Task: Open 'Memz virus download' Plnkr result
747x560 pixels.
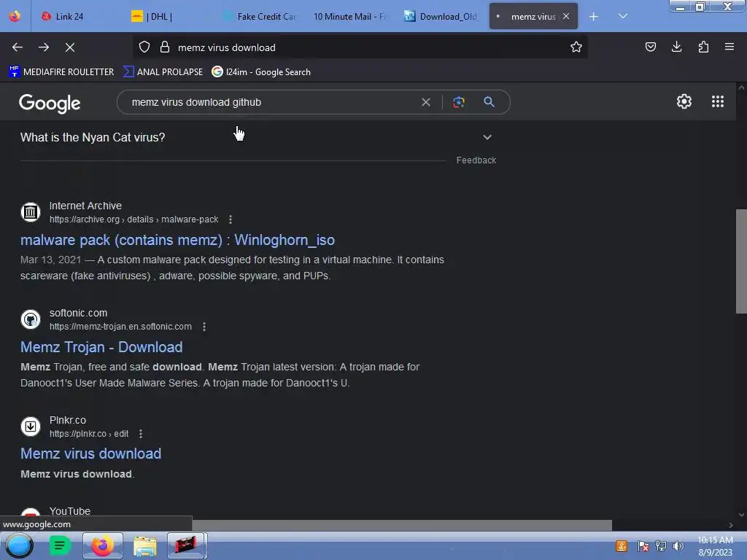Action: click(x=90, y=454)
